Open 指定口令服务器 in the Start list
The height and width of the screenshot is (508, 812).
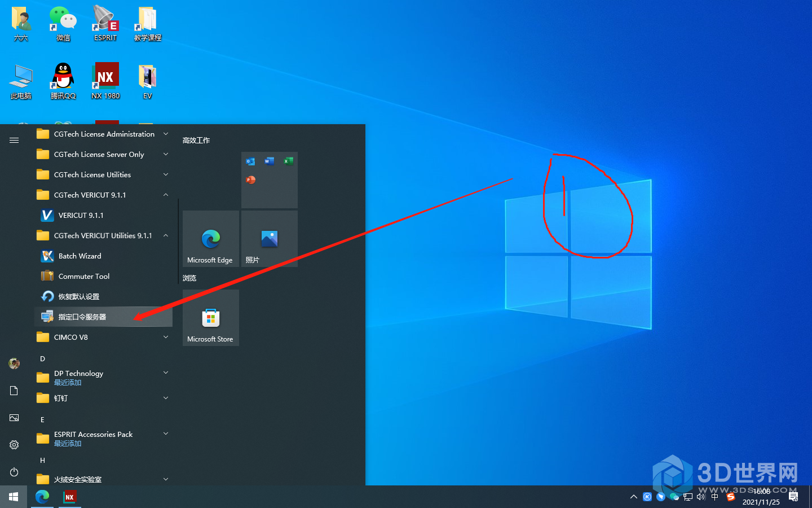point(103,317)
